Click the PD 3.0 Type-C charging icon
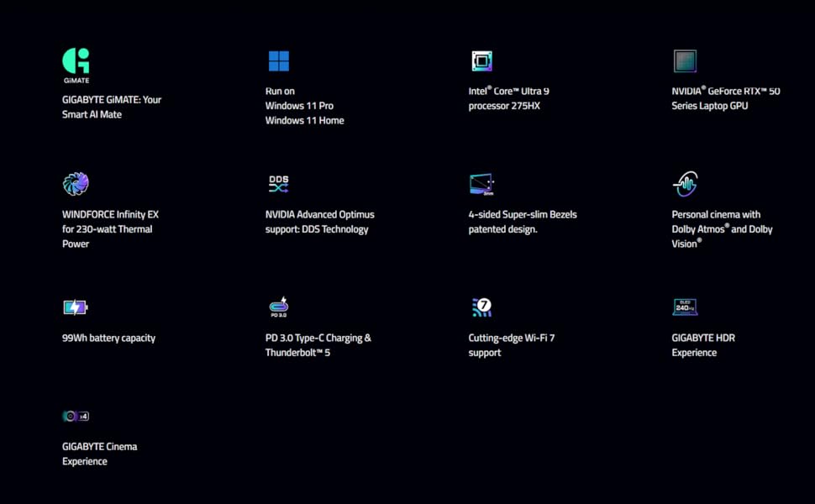 click(x=279, y=307)
